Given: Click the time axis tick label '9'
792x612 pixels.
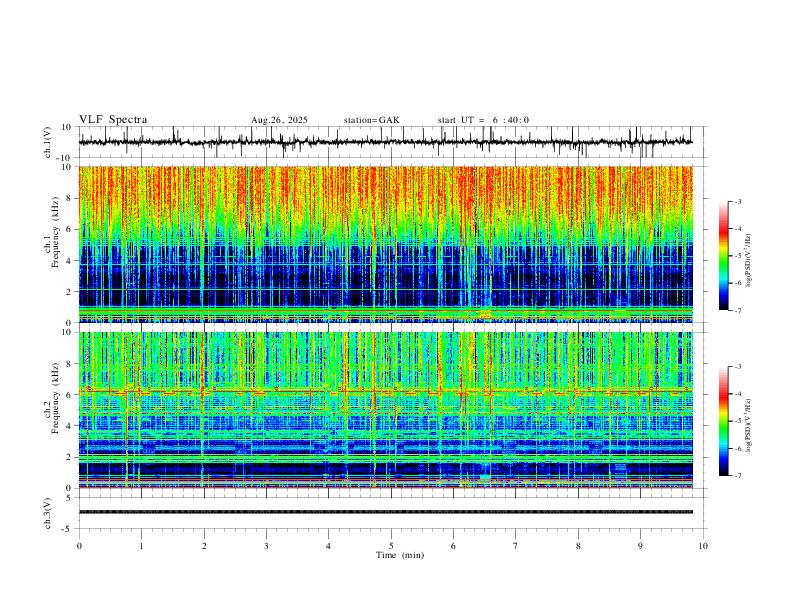Looking at the screenshot, I should pyautogui.click(x=640, y=546).
